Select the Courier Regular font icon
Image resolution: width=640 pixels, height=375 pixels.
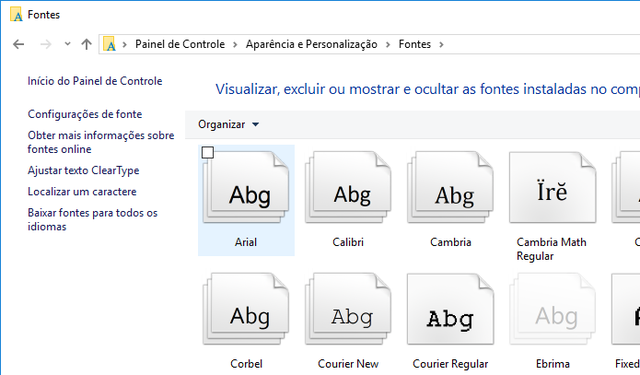point(450,309)
